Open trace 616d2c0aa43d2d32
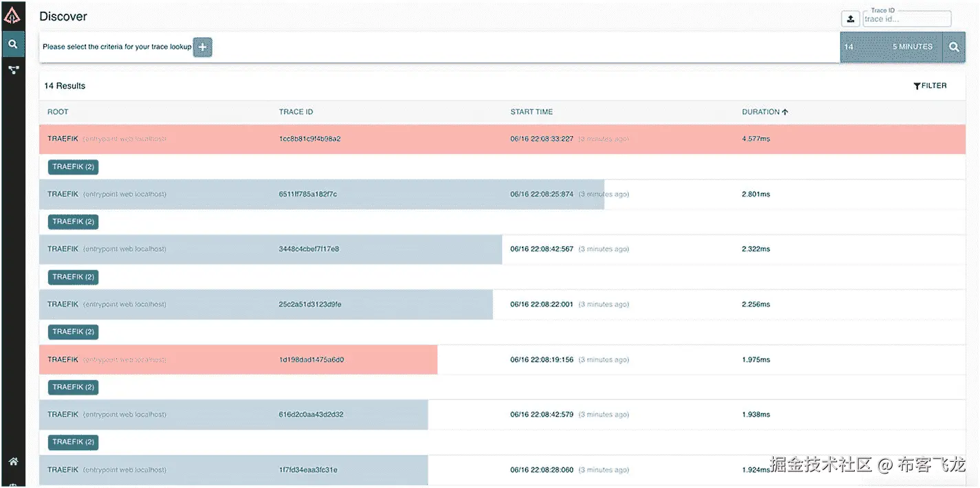The image size is (980, 488). pos(502,414)
